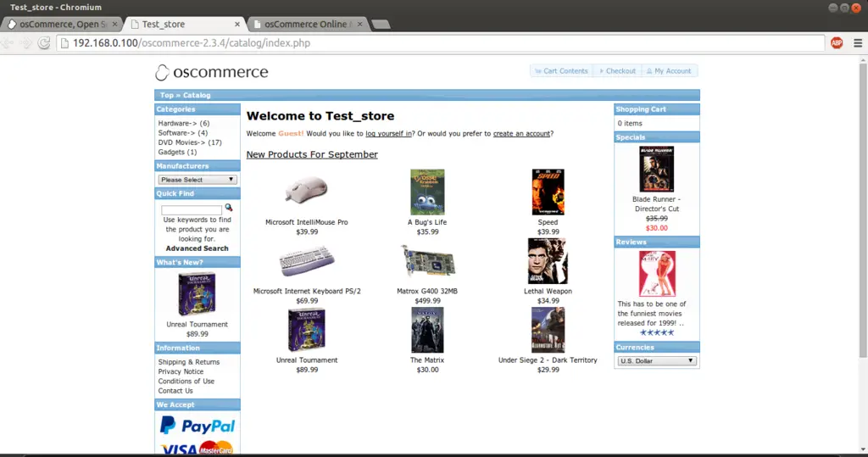Close the osCommerce Online tab
868x457 pixels.
(359, 24)
